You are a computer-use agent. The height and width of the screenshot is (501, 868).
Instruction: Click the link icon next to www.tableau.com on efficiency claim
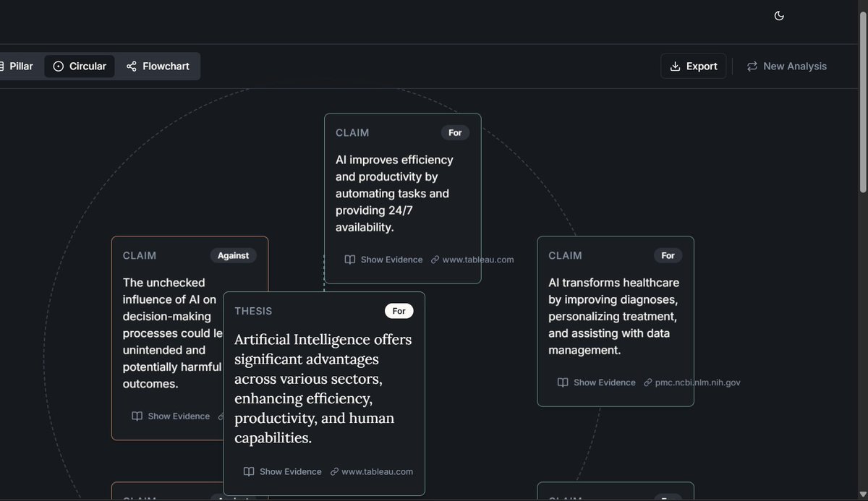(x=434, y=259)
